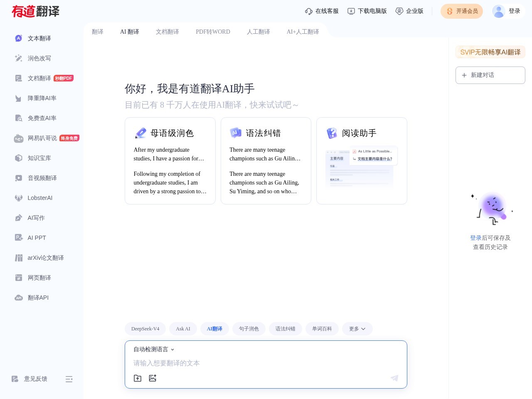Open the 企业版 link

(x=409, y=11)
